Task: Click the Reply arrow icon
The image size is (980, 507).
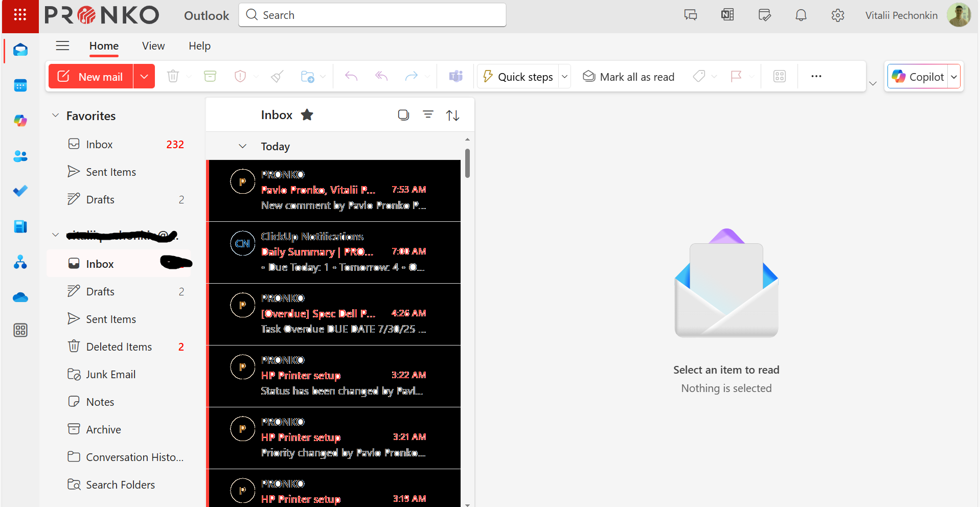Action: point(351,77)
